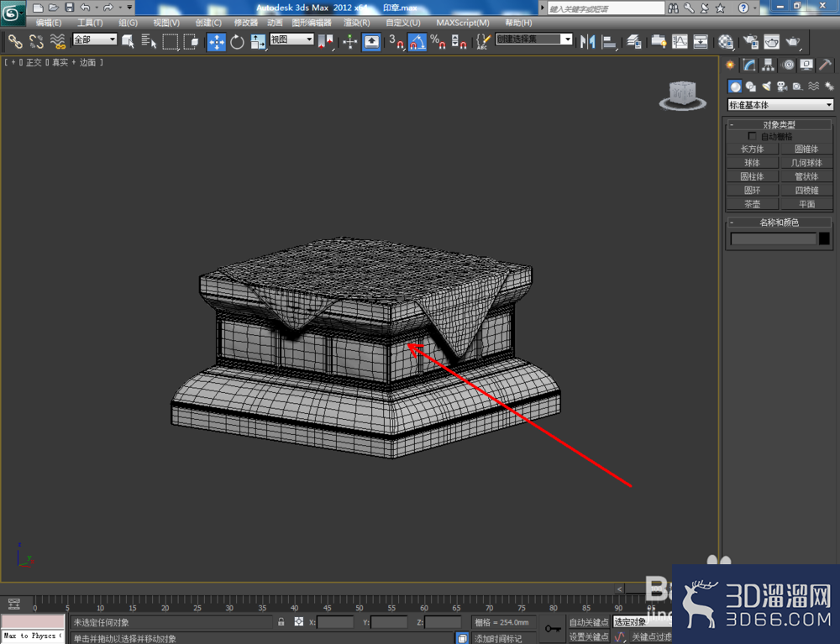Click the object name input field
The height and width of the screenshot is (644, 840).
[x=773, y=238]
